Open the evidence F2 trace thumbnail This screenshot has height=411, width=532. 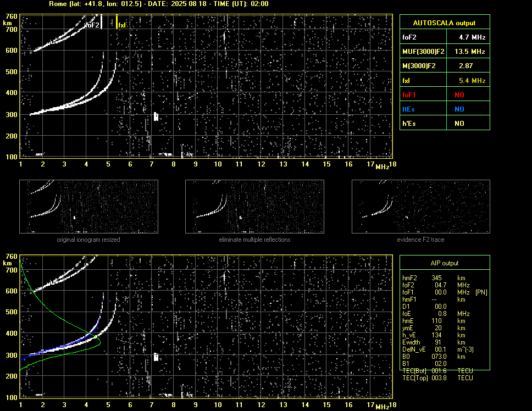pyautogui.click(x=421, y=207)
